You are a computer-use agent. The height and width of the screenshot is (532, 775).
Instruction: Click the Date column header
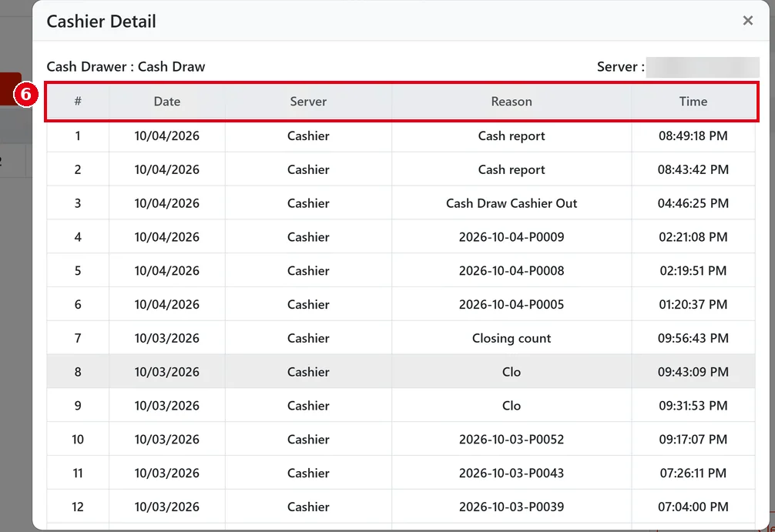point(167,102)
